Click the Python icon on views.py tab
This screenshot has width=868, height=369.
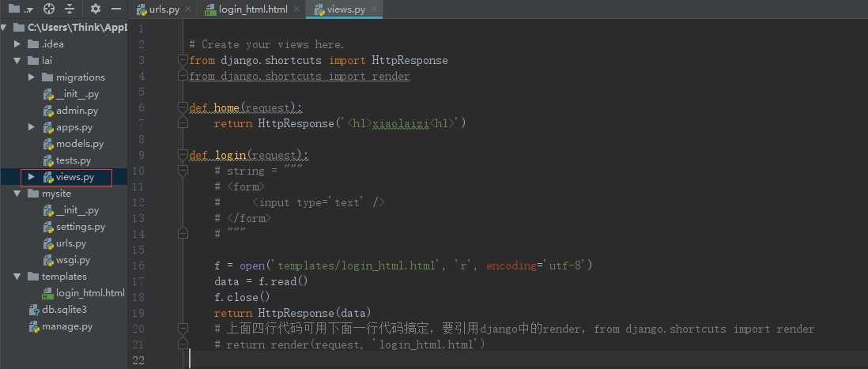[320, 9]
